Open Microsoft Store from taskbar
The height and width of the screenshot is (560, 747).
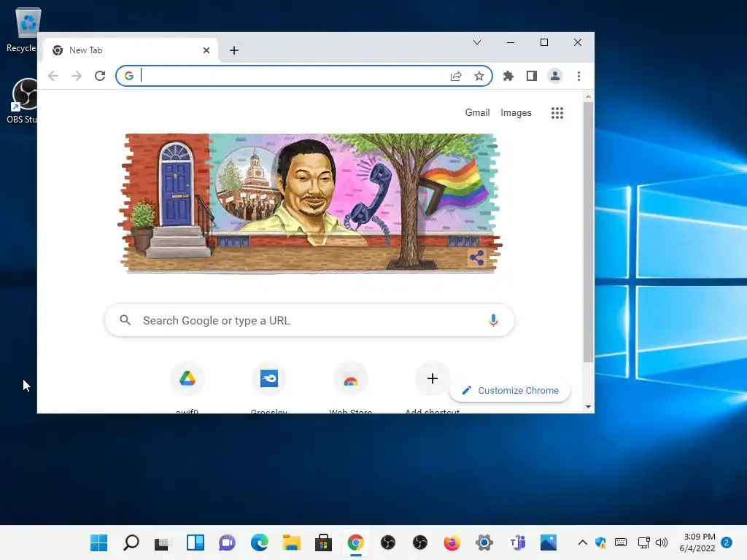click(323, 542)
